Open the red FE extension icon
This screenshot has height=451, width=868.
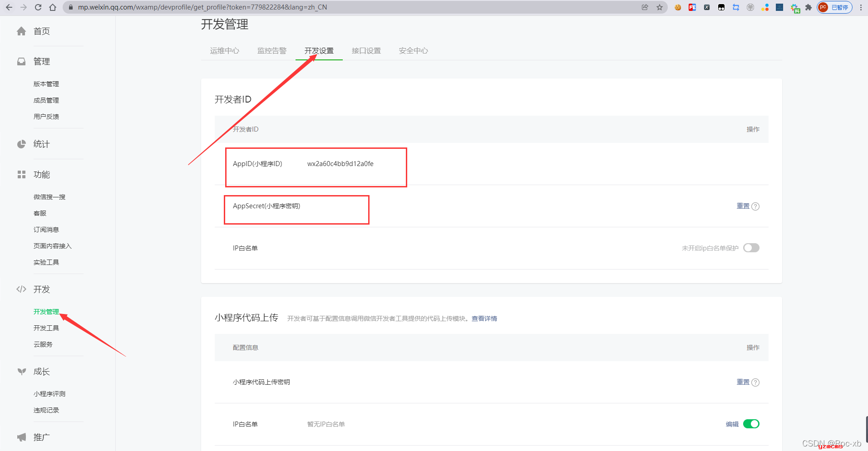(692, 7)
